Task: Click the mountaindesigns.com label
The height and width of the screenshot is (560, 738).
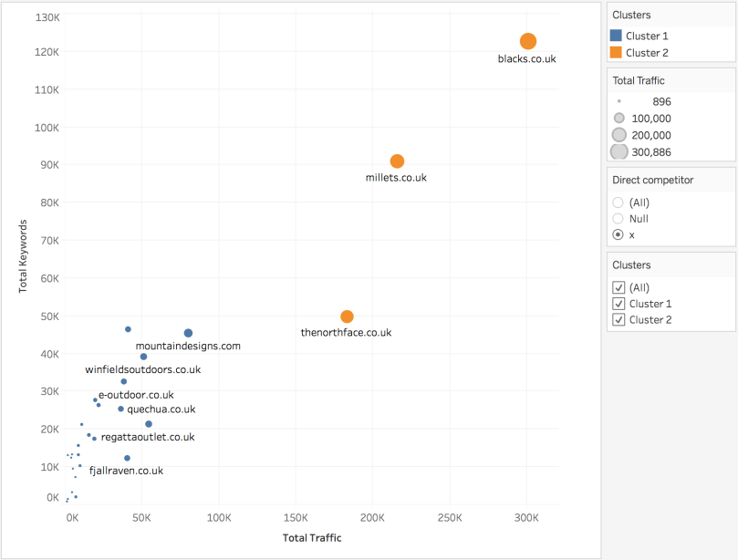Action: point(188,347)
